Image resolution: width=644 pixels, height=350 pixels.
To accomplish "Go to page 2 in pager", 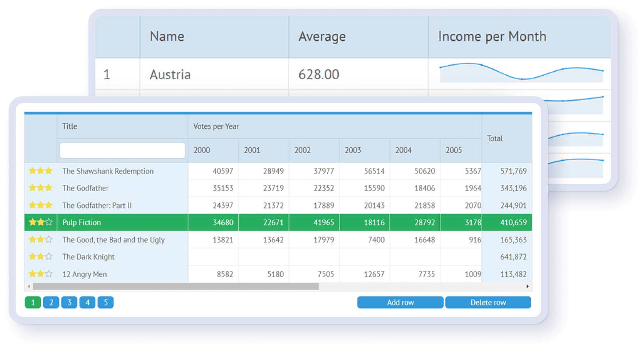I will pos(51,302).
